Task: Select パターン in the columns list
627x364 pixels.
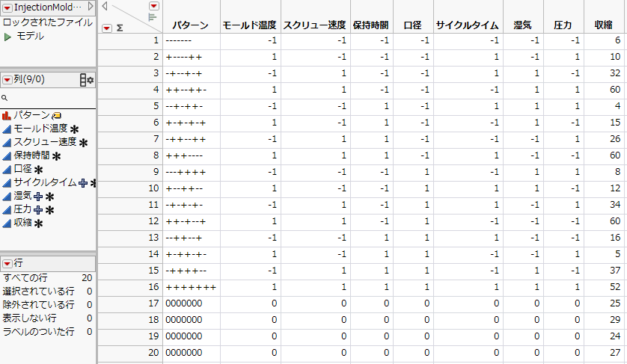Action: (31, 115)
